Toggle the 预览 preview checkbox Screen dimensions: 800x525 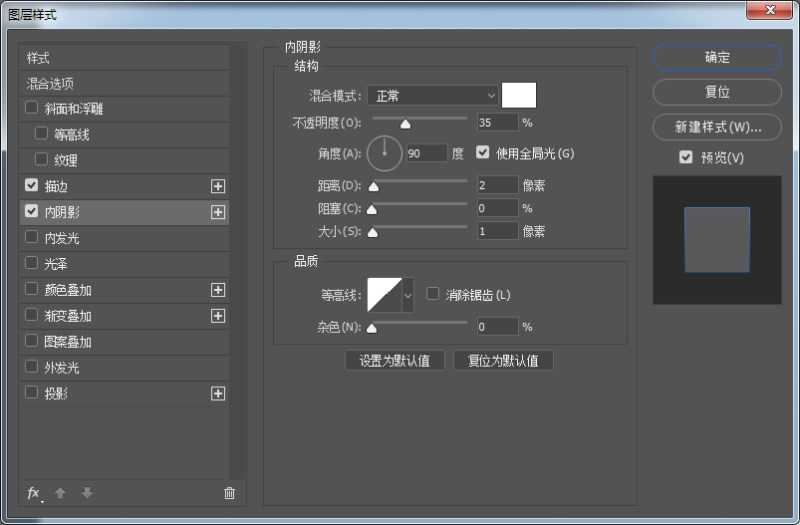686,157
